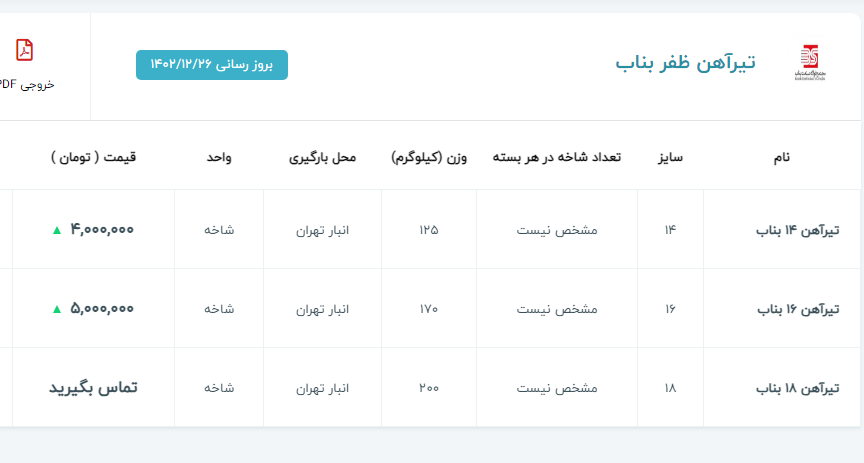Click green up arrow beside 4,000,000 price
Viewport: 864px width, 463px height.
pos(57,230)
